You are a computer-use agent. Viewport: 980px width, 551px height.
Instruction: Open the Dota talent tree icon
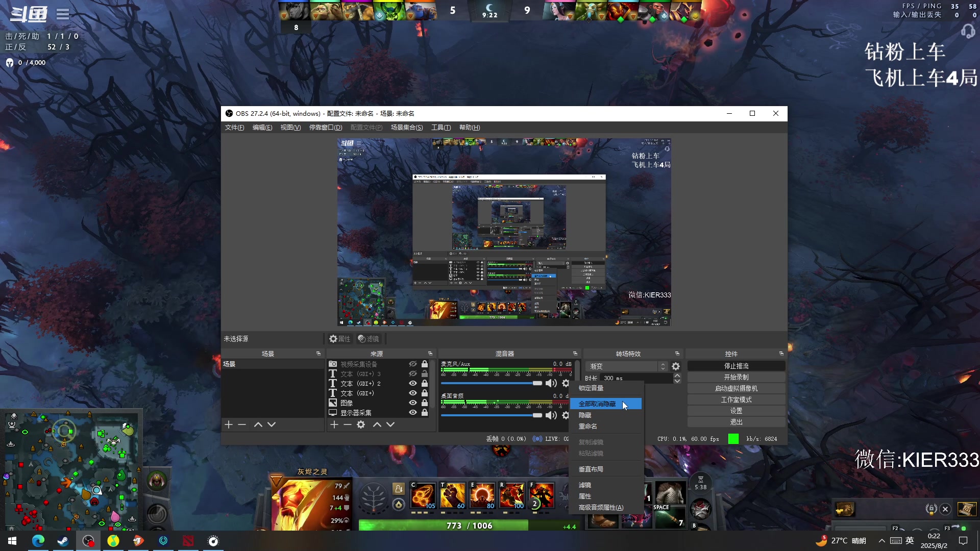tap(374, 497)
